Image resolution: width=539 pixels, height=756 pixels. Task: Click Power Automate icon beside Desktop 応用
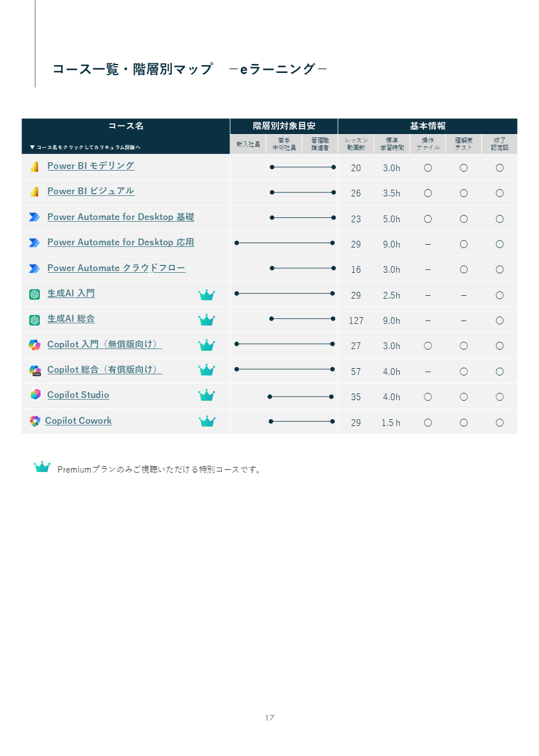35,243
